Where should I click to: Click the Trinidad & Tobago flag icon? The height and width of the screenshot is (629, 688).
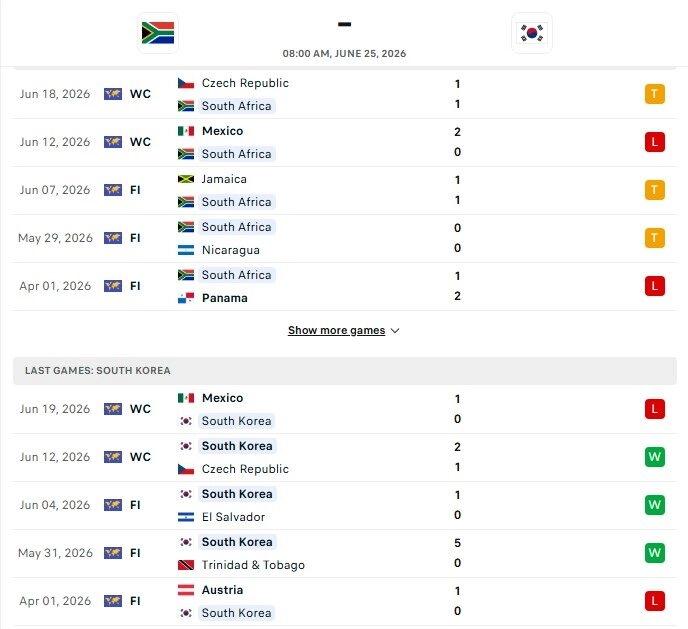pyautogui.click(x=186, y=565)
